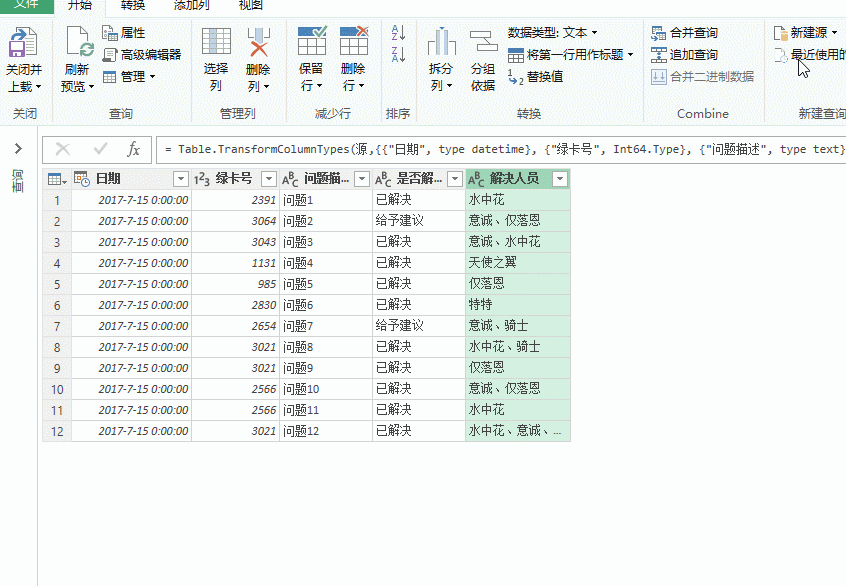Open the table menu icon in the header corner

point(57,179)
